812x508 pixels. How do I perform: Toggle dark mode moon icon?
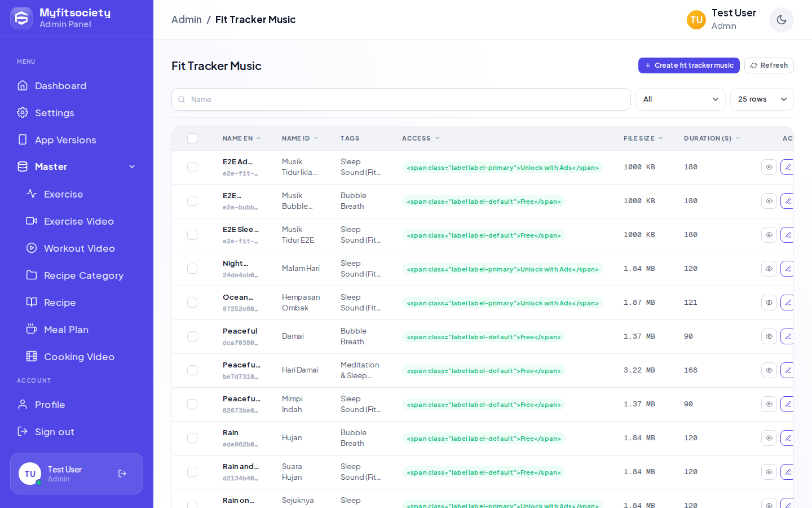click(781, 20)
